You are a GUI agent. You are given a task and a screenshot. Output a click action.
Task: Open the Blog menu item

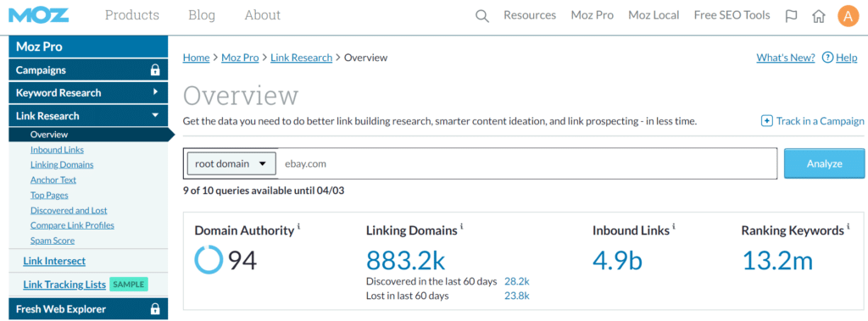[x=202, y=15]
